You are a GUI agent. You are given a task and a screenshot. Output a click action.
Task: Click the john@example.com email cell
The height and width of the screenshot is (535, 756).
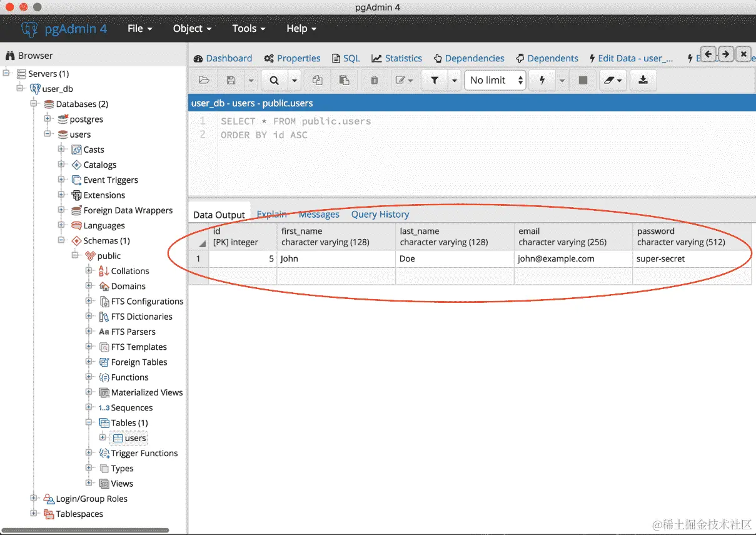point(573,258)
